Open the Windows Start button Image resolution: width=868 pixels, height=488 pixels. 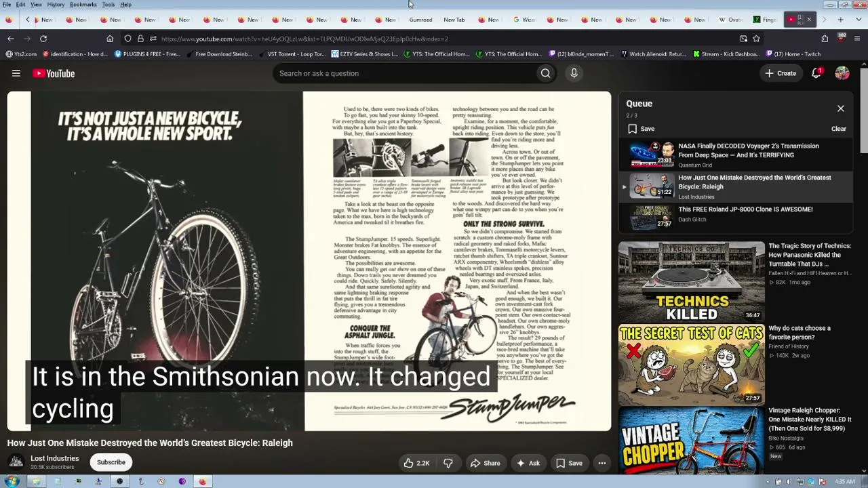(12, 482)
